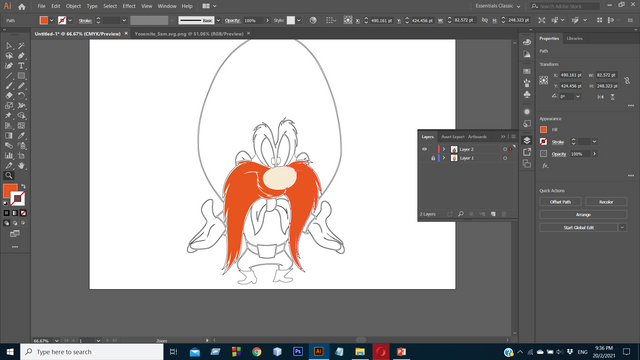Open rotation angle dropdown in Transform
The image size is (640, 360).
[578, 97]
